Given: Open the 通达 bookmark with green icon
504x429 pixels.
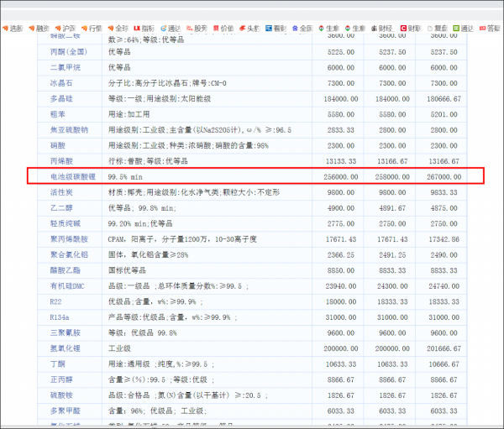Looking at the screenshot, I should (x=464, y=29).
